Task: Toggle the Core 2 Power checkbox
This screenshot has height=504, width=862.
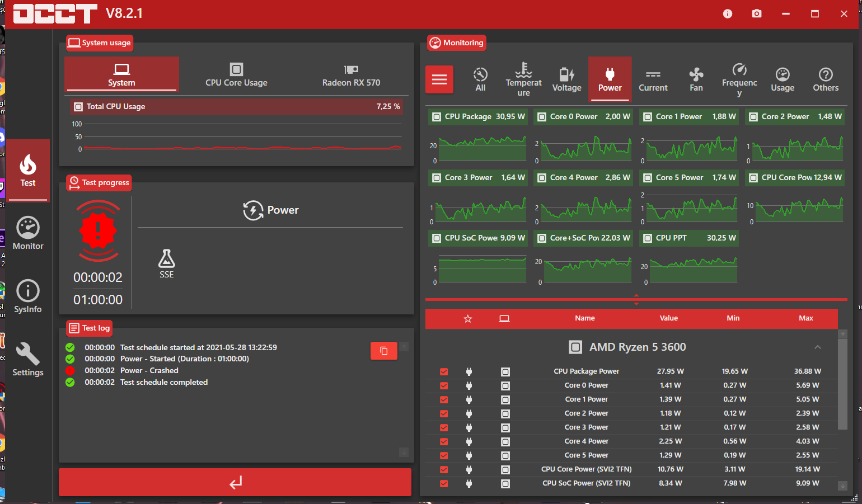Action: pos(444,414)
